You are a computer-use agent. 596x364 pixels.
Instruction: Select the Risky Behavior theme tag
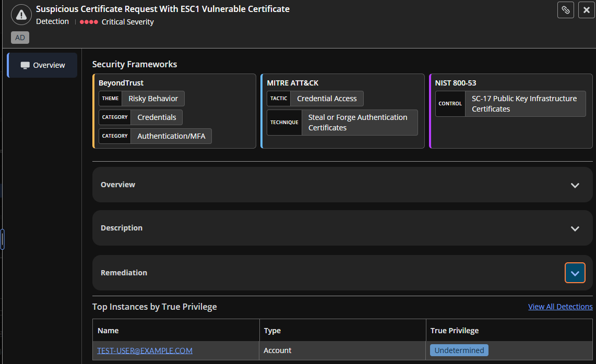pyautogui.click(x=142, y=99)
